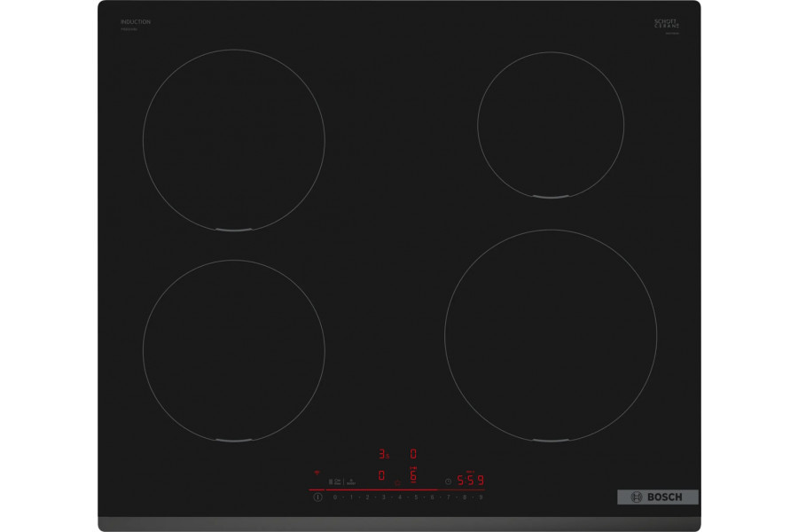Tap the red Wi-Fi Home Connect indicator
Image resolution: width=798 pixels, height=532 pixels.
tap(317, 473)
